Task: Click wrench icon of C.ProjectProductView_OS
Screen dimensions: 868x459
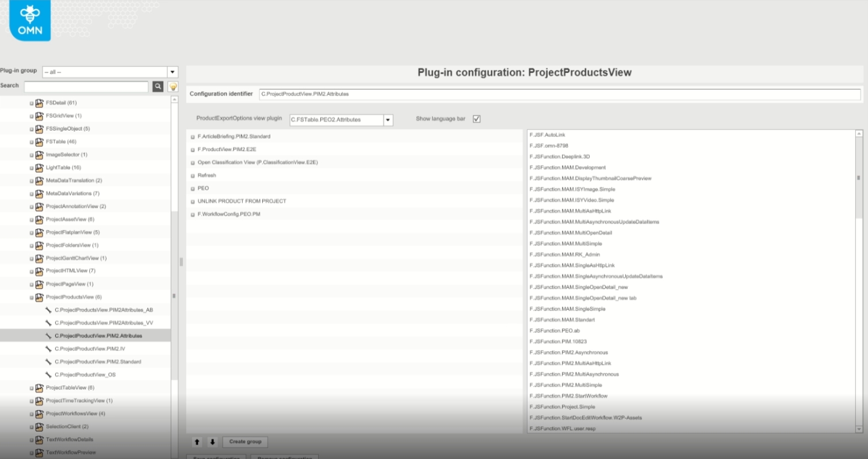Action: tap(48, 375)
